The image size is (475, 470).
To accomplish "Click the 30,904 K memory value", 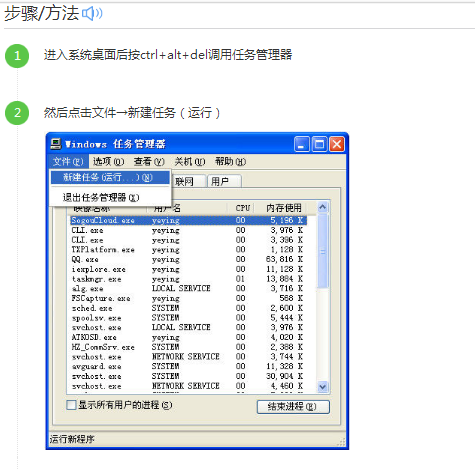I will pos(284,376).
